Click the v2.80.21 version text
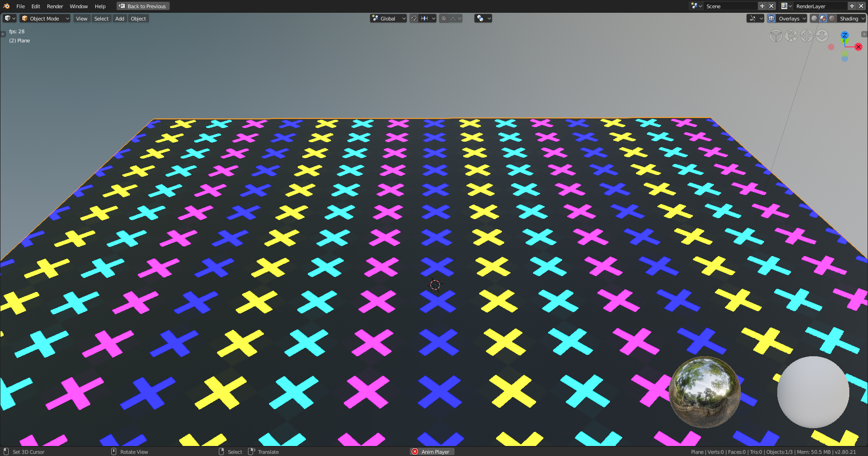Screen dimensions: 868x456 [x=845, y=452]
